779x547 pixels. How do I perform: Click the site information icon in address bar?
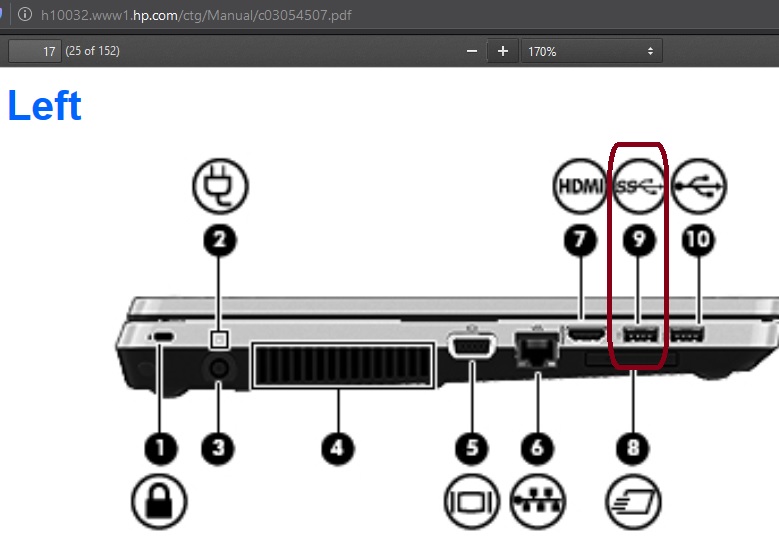click(24, 14)
